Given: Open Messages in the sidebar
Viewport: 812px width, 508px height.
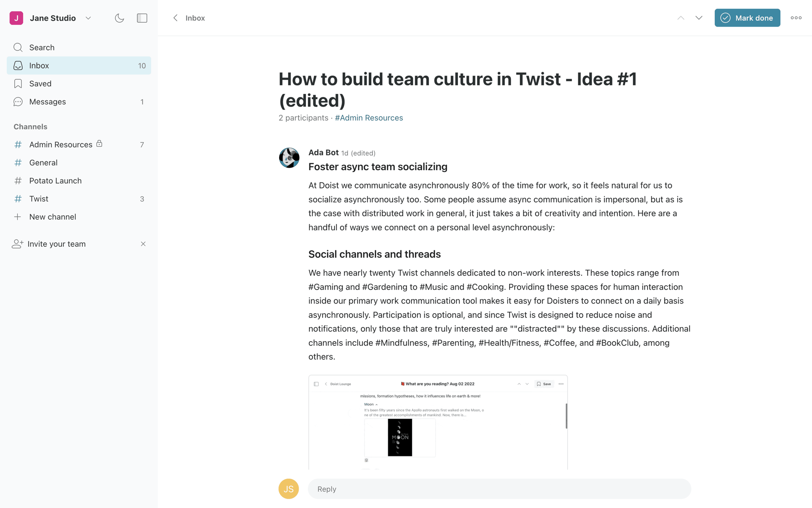Looking at the screenshot, I should tap(79, 102).
